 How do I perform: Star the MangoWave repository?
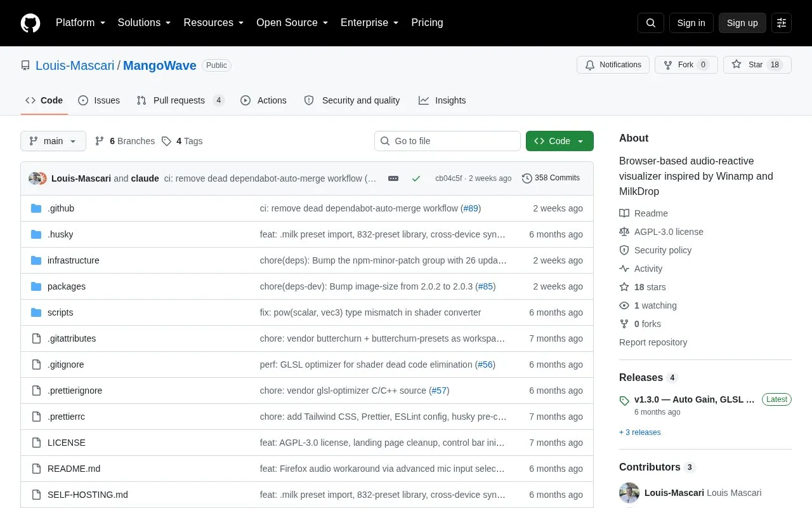tap(757, 65)
